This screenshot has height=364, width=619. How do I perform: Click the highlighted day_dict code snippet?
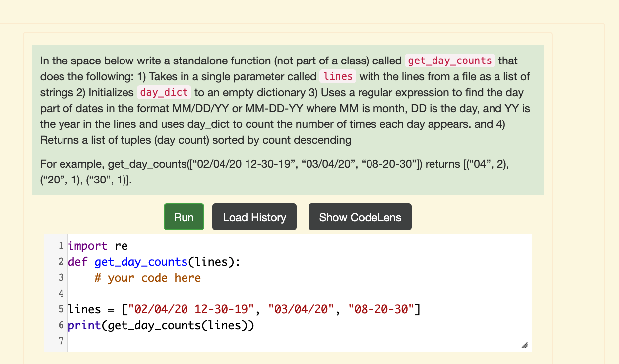(x=164, y=92)
